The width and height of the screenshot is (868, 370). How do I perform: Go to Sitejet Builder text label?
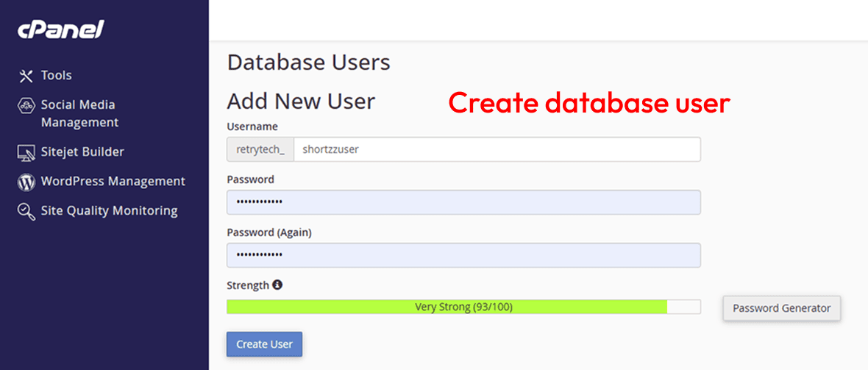click(82, 152)
